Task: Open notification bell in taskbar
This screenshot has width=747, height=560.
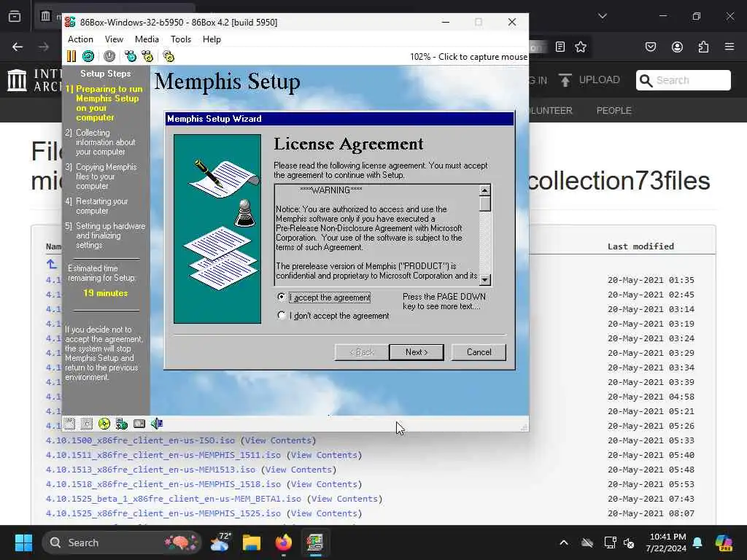Action: tap(697, 542)
